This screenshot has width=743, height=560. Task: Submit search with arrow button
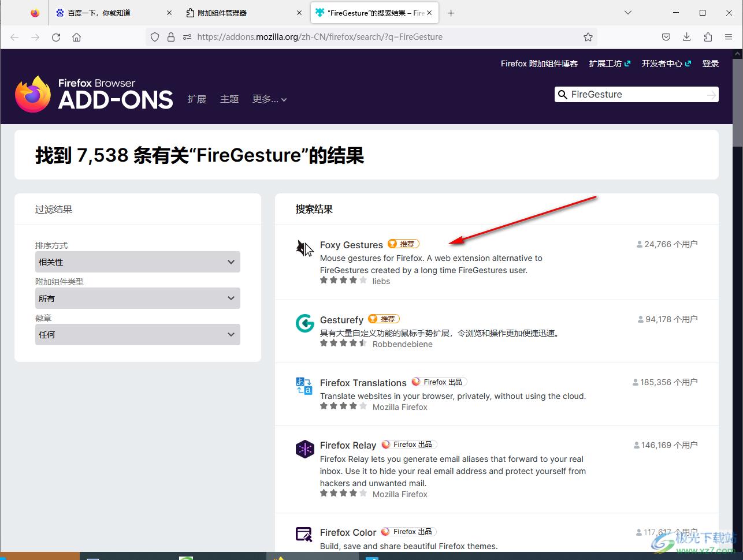[x=711, y=95]
